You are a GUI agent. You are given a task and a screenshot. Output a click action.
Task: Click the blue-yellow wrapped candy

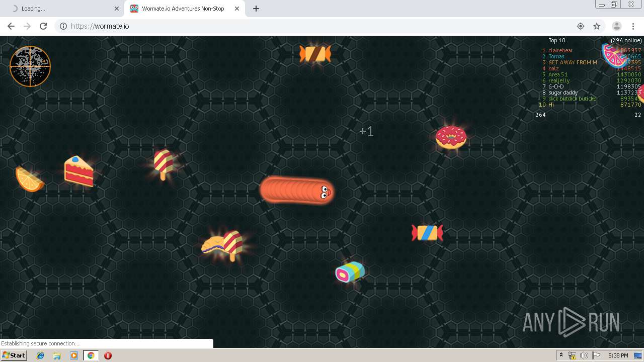(x=427, y=233)
